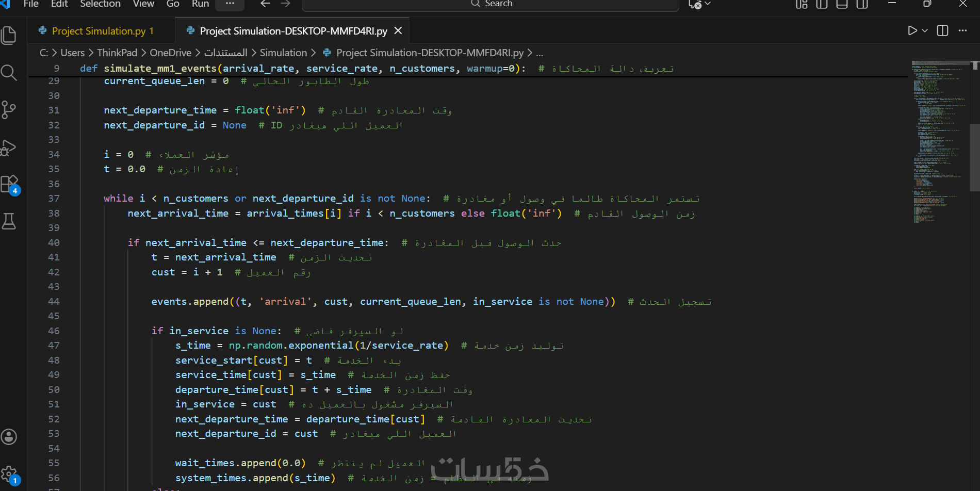Viewport: 980px width, 491px height.
Task: Open the Source Control view
Action: point(9,110)
